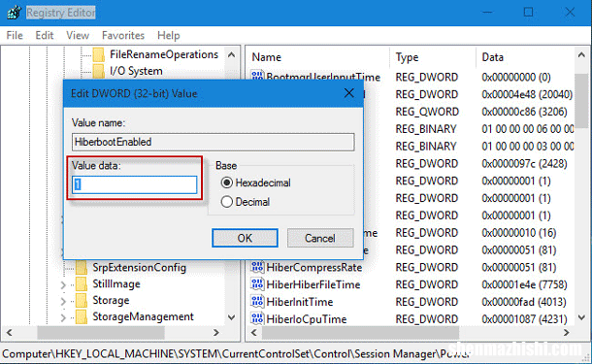Click the HiberIoCpuTime DWORD icon
This screenshot has width=592, height=364.
(257, 318)
